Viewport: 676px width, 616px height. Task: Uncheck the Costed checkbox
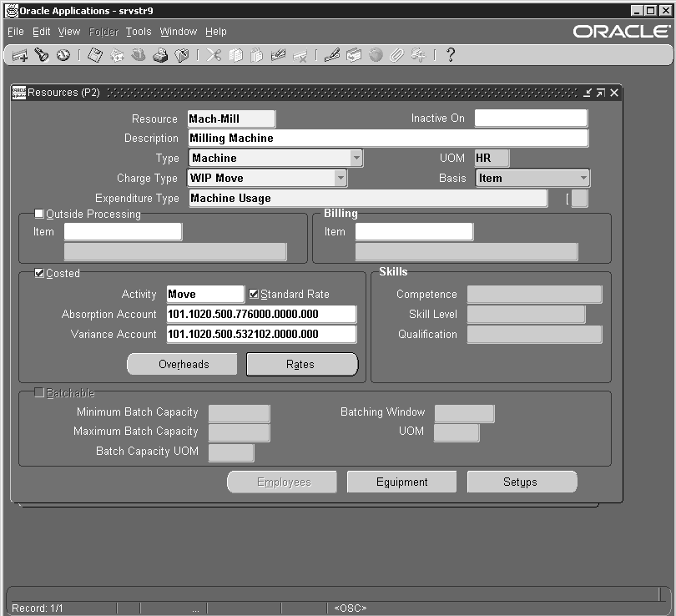click(38, 273)
